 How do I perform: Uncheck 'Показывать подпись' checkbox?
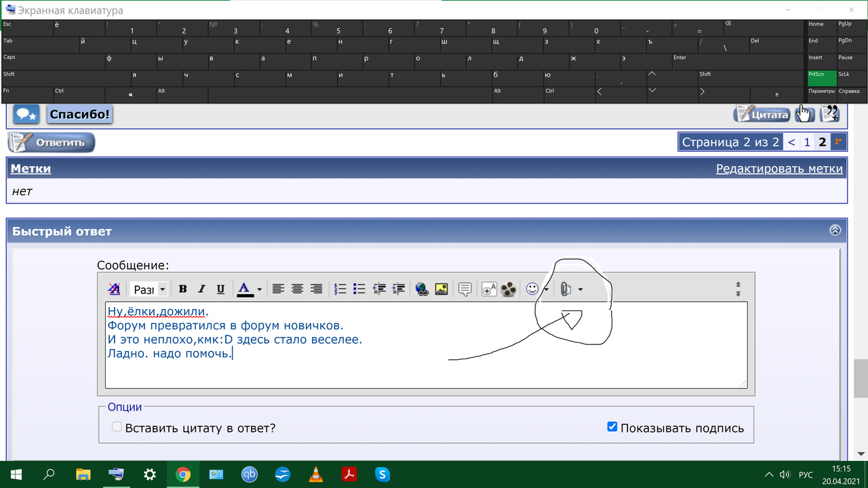[612, 427]
